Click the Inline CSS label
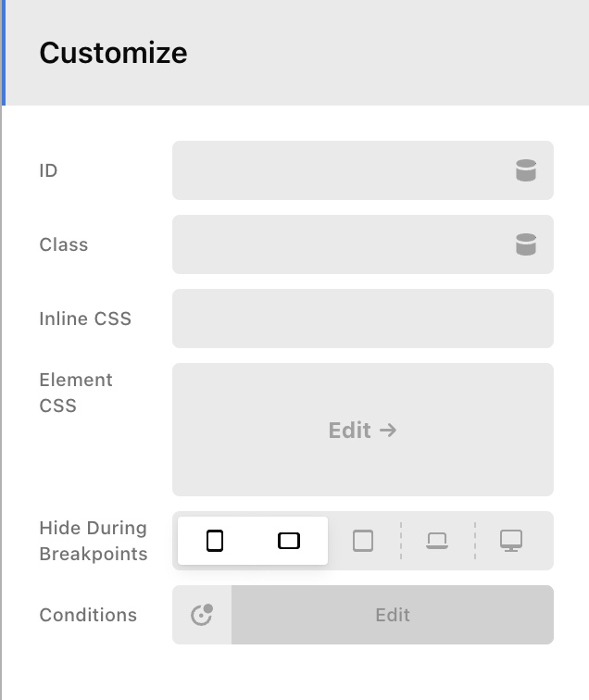The image size is (589, 700). click(x=85, y=319)
